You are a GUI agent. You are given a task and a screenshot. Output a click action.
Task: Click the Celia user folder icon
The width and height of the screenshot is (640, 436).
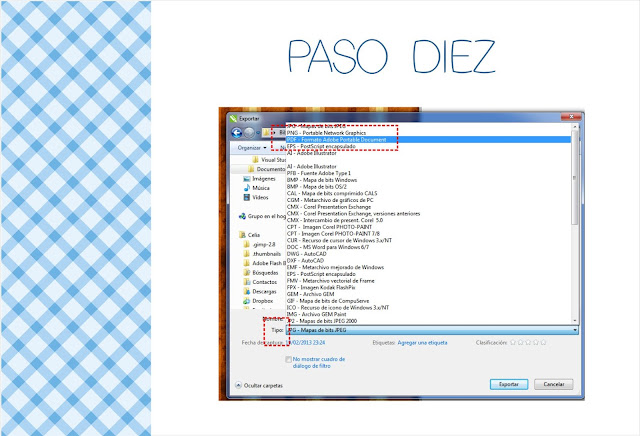pyautogui.click(x=242, y=235)
